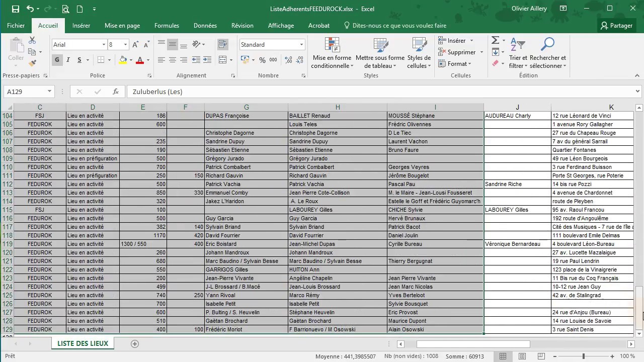Click Mettre sous forme de tableau
Image resolution: width=644 pixels, height=362 pixels.
point(380,53)
